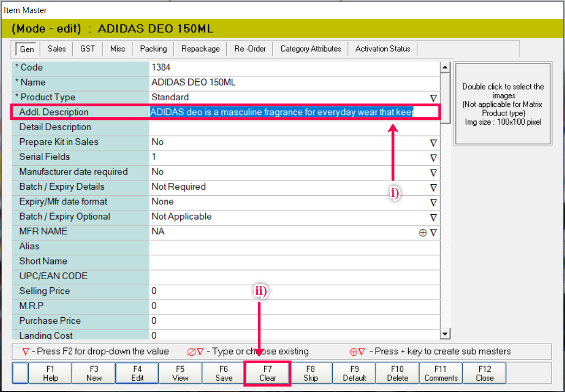Click the Selling Price value field
This screenshot has height=392, width=565.
[x=294, y=291]
